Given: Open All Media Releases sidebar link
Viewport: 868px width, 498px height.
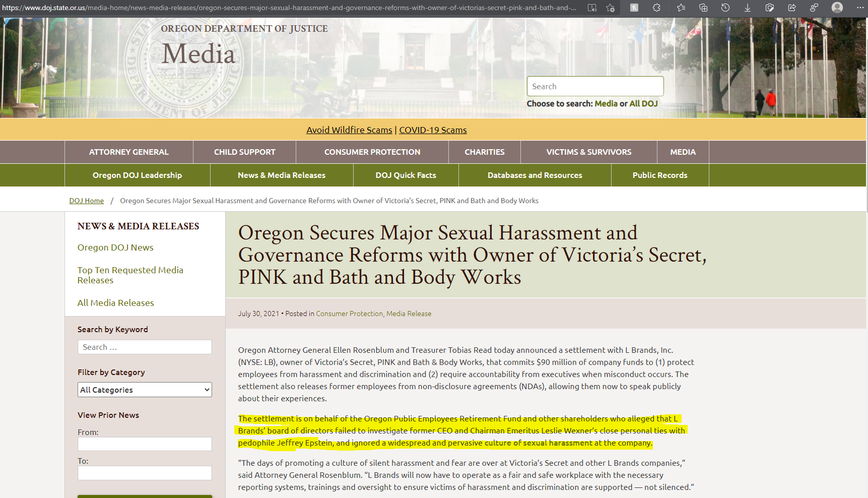Looking at the screenshot, I should (116, 303).
